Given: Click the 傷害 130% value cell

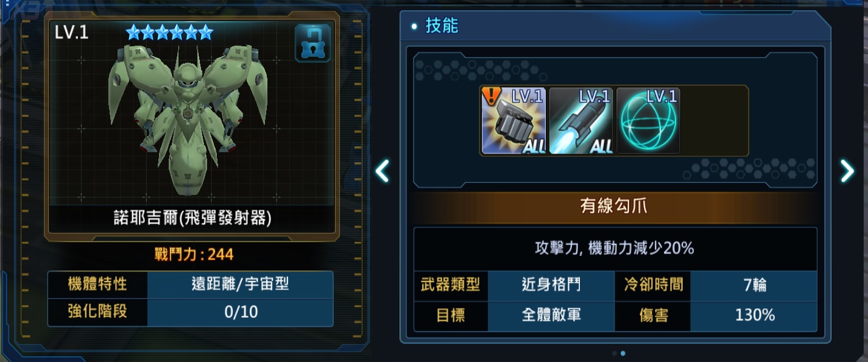Looking at the screenshot, I should coord(755,315).
